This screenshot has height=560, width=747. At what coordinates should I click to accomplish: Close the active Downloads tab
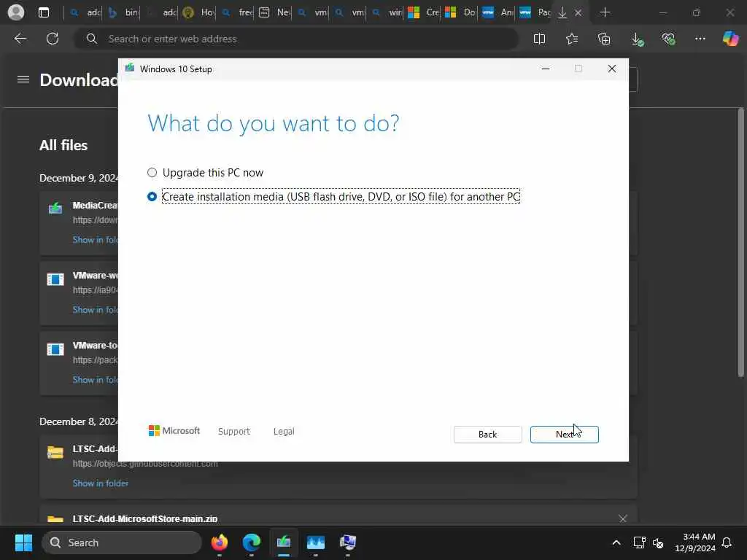coord(578,12)
